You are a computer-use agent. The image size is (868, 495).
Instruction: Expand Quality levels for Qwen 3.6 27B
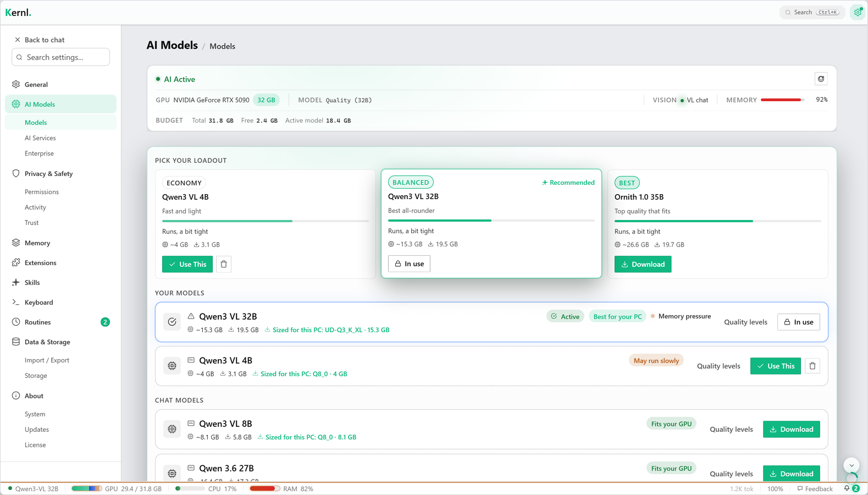click(x=731, y=474)
